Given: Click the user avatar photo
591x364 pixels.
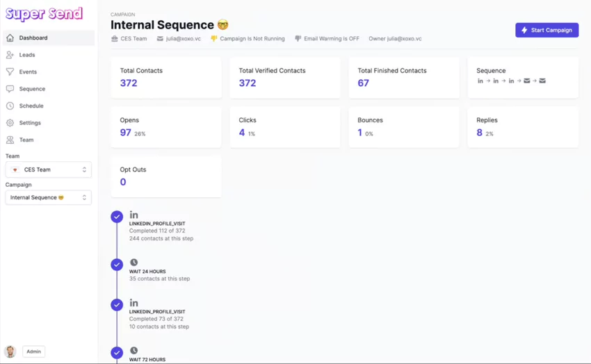Looking at the screenshot, I should 10,351.
